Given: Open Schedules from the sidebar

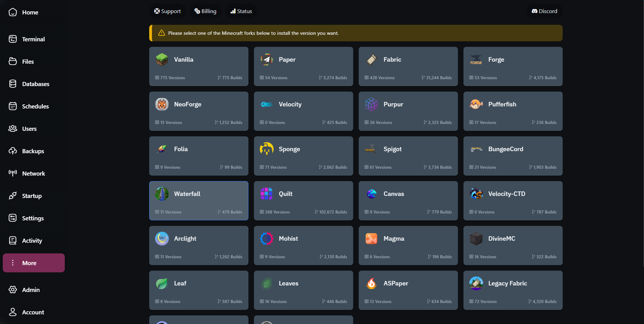Looking at the screenshot, I should [x=35, y=106].
